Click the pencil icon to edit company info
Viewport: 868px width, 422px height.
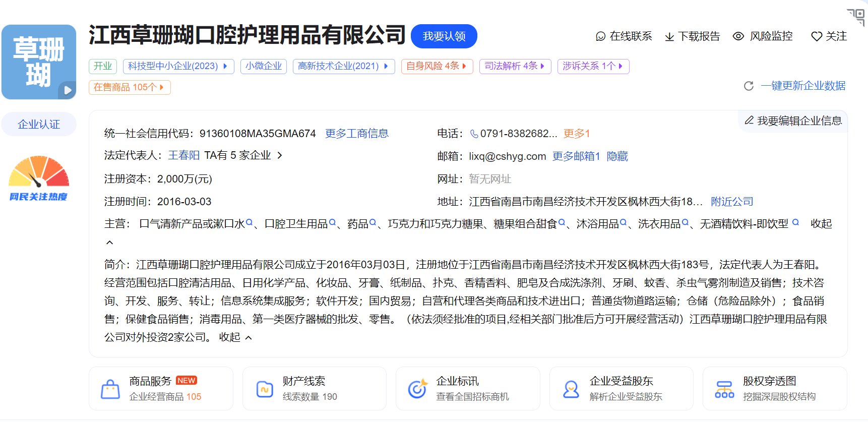[749, 120]
